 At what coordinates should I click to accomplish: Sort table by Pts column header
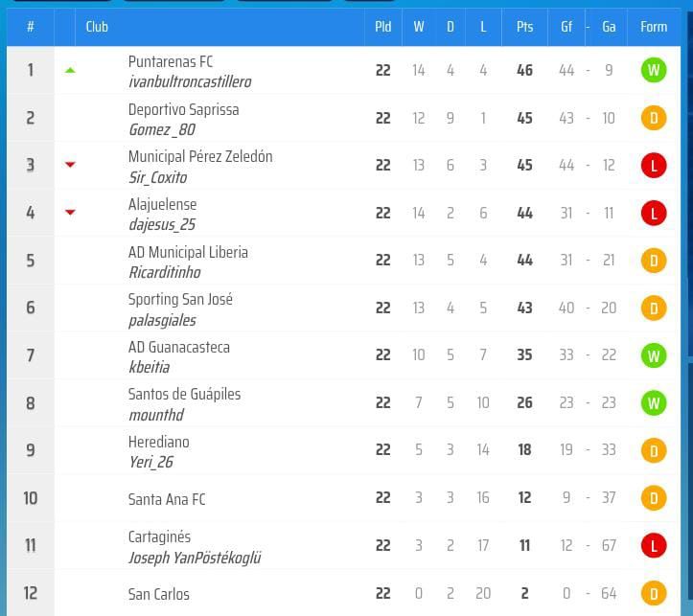[x=524, y=27]
